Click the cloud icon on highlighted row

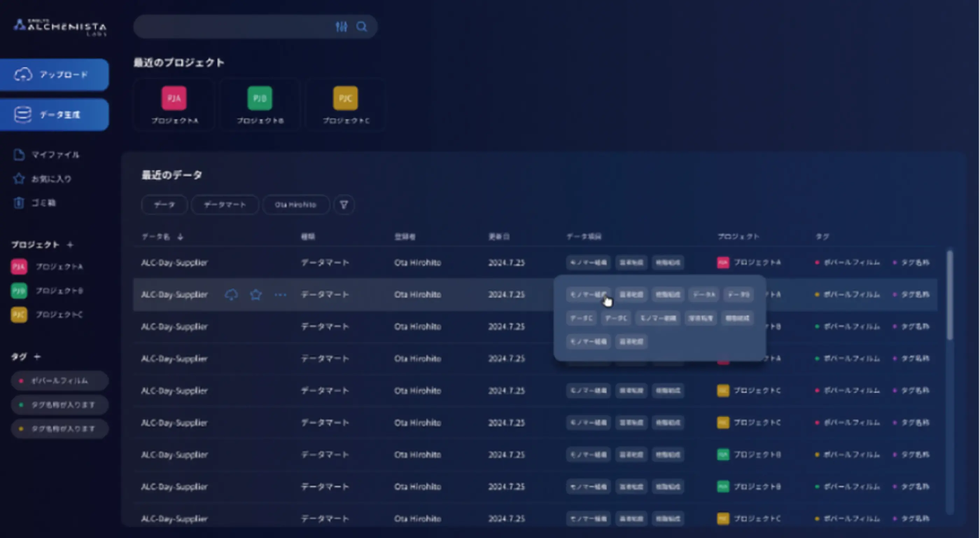click(231, 294)
